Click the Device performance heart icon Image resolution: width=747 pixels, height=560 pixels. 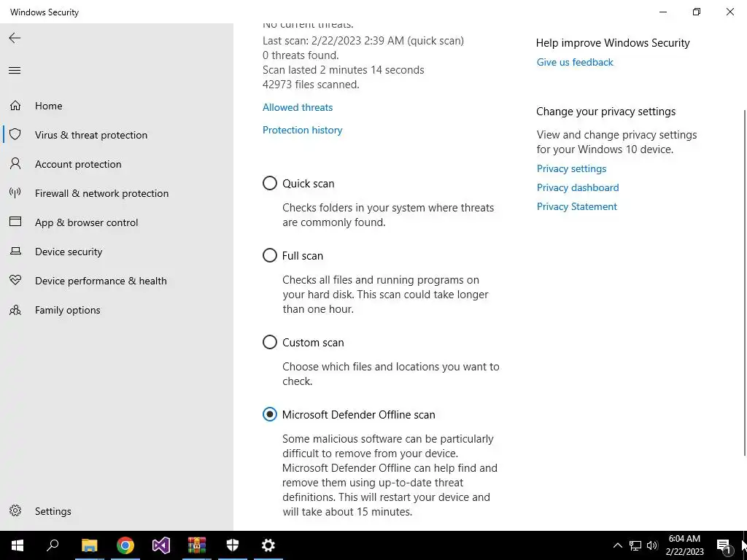[15, 280]
